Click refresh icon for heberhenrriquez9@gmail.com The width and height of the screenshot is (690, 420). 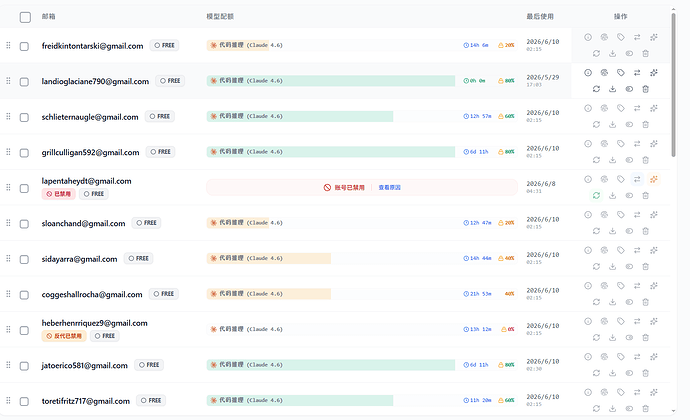tap(596, 338)
